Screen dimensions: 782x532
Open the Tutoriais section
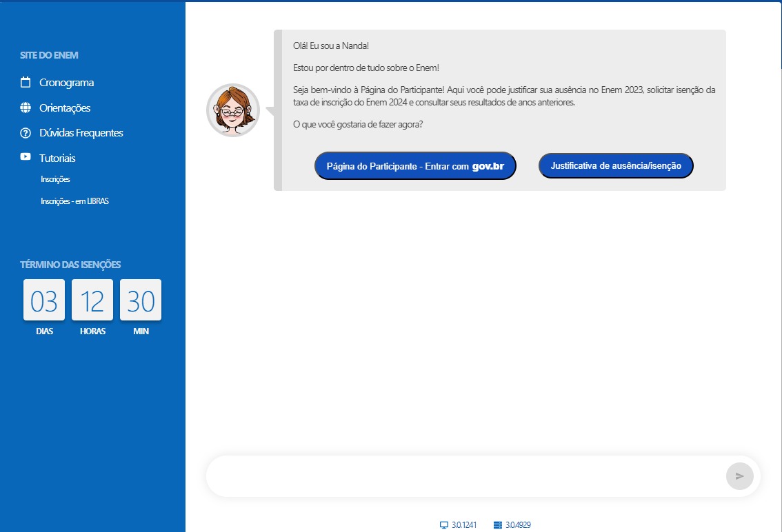click(57, 158)
